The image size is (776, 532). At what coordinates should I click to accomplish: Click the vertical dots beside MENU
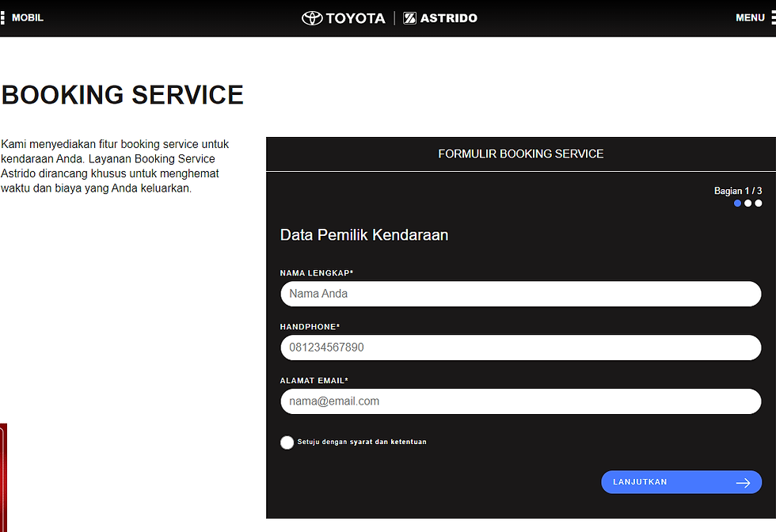(x=773, y=17)
